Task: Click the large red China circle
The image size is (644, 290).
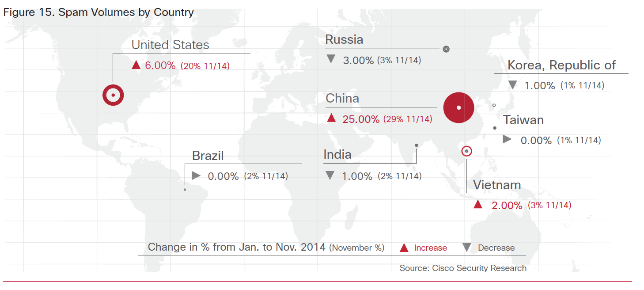Action: coord(458,107)
